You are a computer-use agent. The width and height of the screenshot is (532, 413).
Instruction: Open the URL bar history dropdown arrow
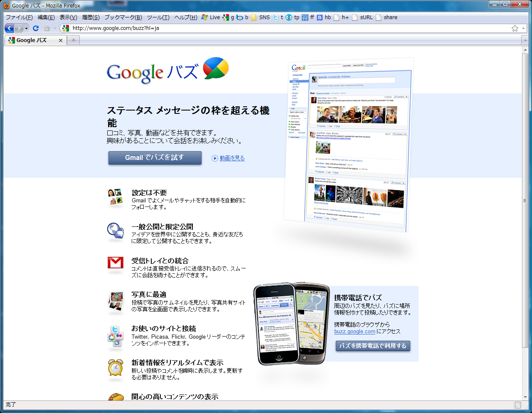coord(523,28)
